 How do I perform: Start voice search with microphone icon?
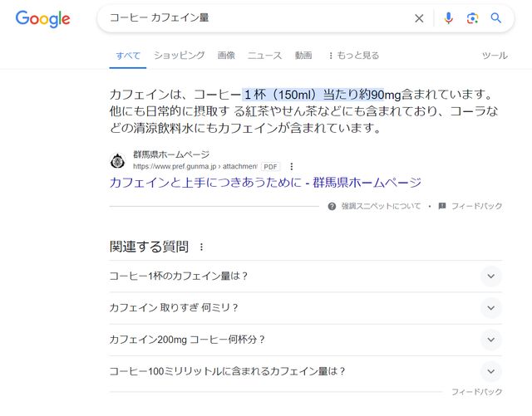(x=449, y=18)
